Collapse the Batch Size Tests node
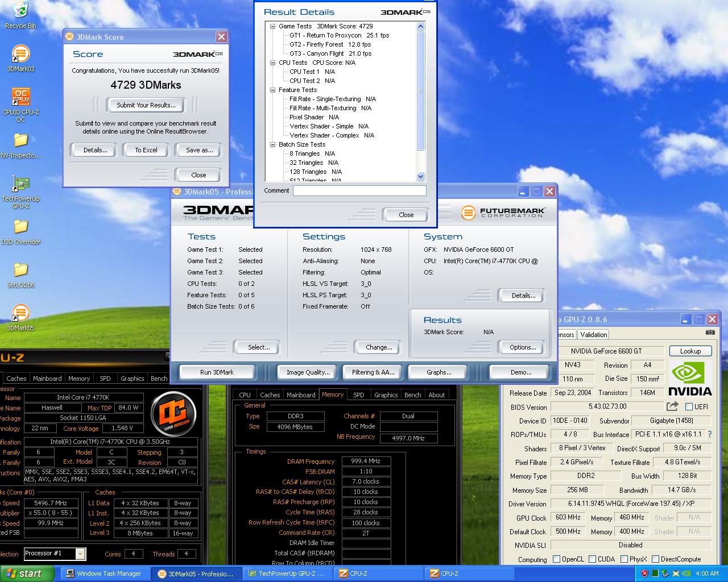 tap(272, 144)
